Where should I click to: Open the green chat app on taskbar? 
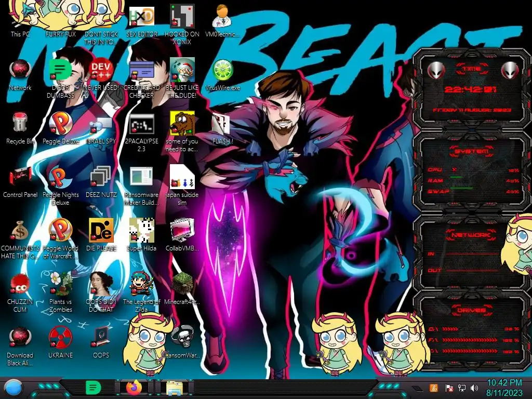(x=93, y=388)
